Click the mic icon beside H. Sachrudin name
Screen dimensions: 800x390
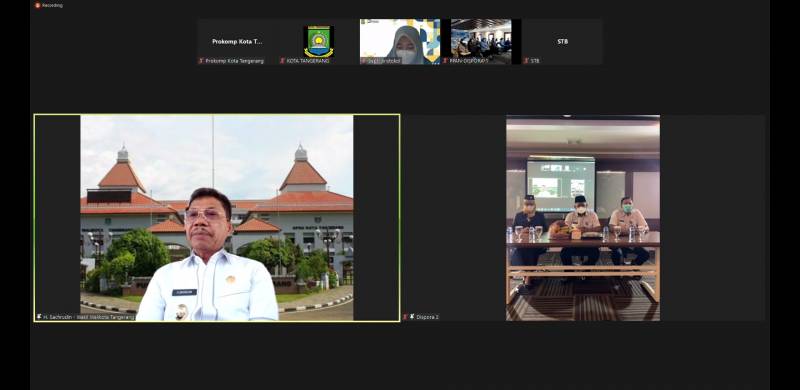coord(39,317)
